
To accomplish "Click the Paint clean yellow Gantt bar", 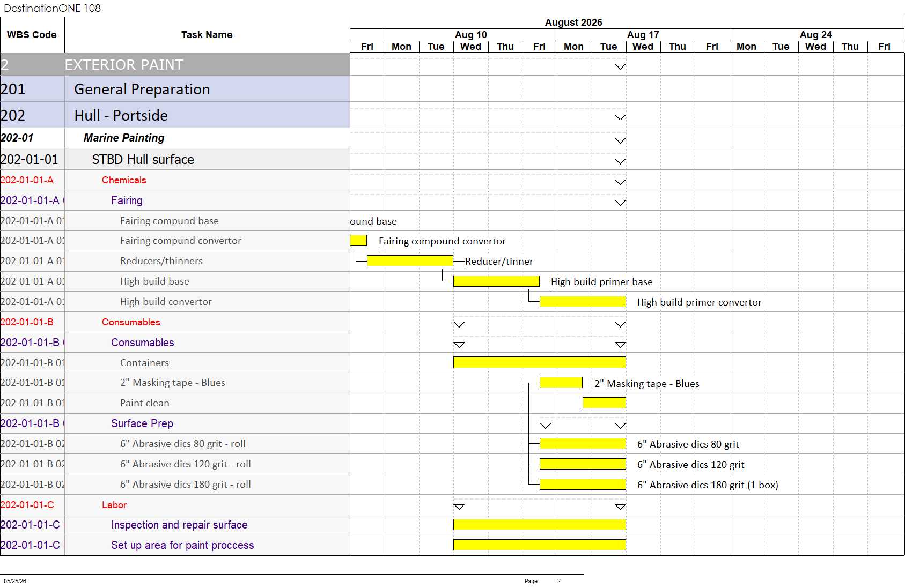I will [604, 403].
